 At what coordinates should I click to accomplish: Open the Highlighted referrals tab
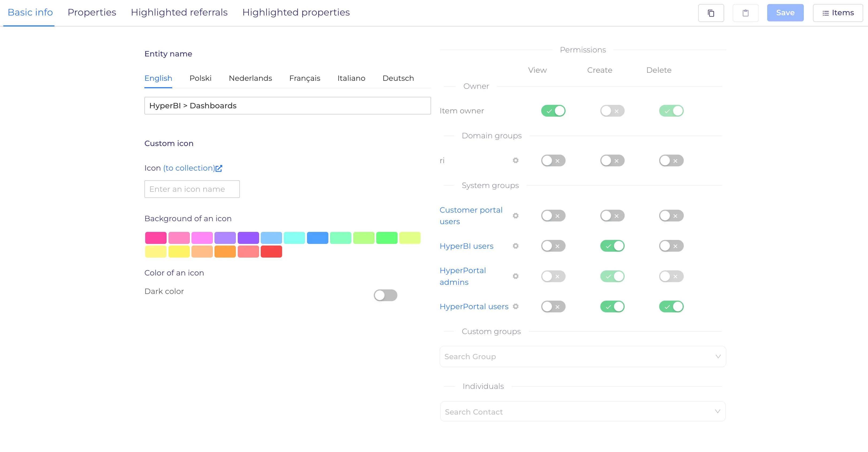click(179, 13)
